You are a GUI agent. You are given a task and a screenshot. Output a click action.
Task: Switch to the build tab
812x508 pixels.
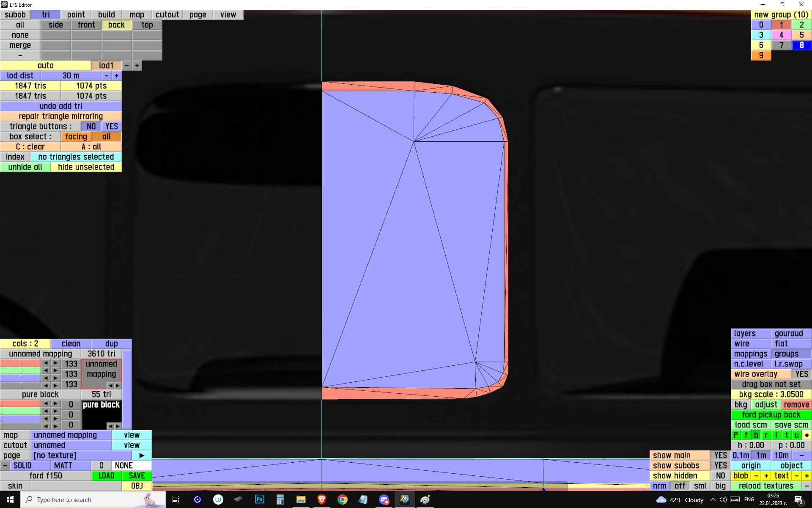tap(106, 15)
